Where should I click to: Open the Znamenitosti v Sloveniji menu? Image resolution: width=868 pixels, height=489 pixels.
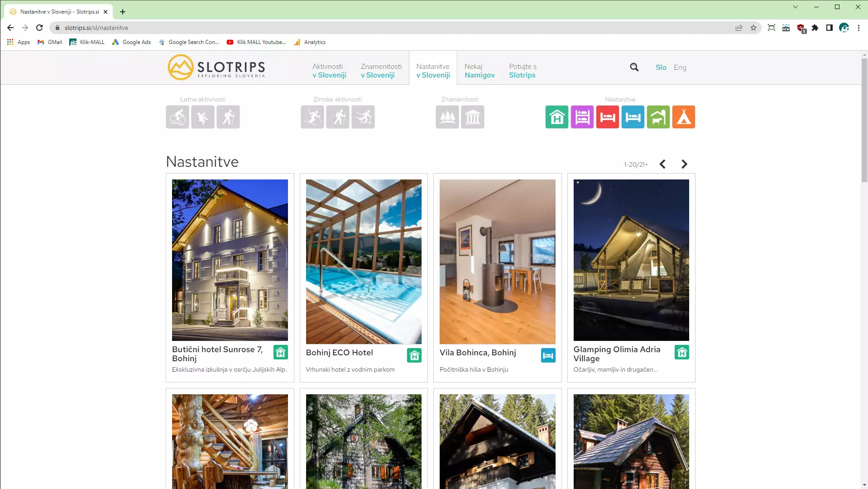coord(381,71)
